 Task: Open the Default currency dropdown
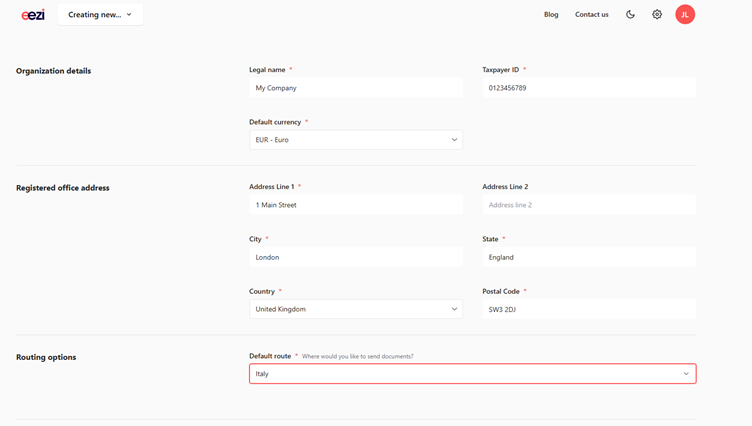coord(356,140)
